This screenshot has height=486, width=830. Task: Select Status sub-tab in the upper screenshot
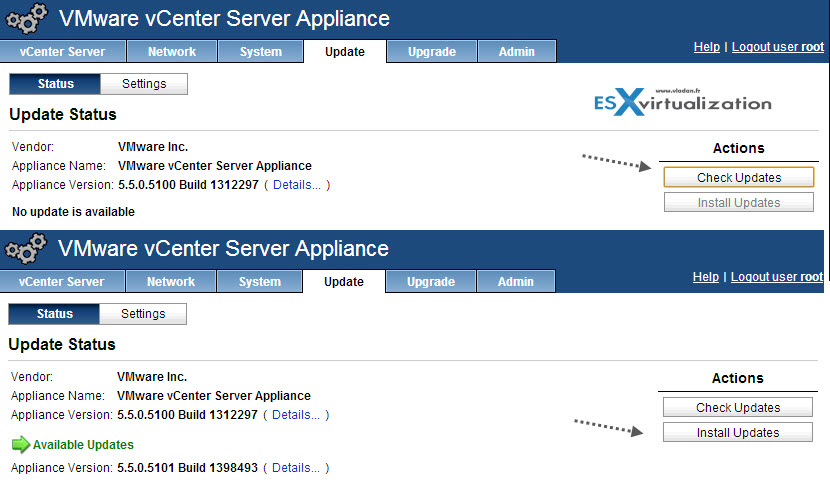pos(55,84)
